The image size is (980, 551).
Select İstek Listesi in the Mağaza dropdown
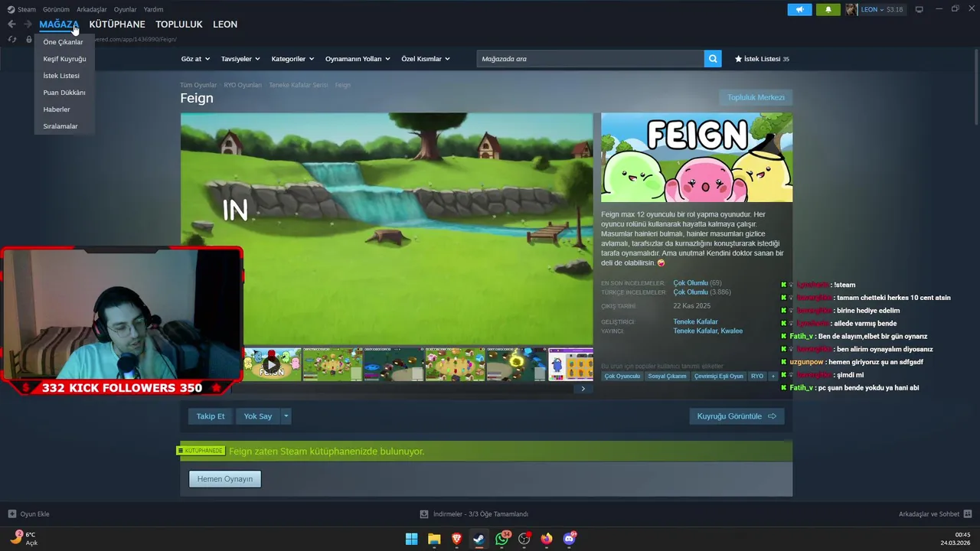pyautogui.click(x=61, y=76)
